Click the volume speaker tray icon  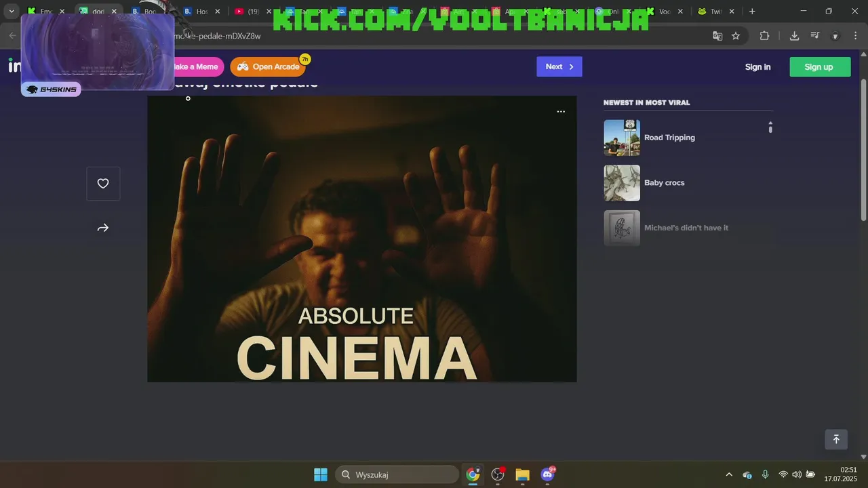point(797,474)
